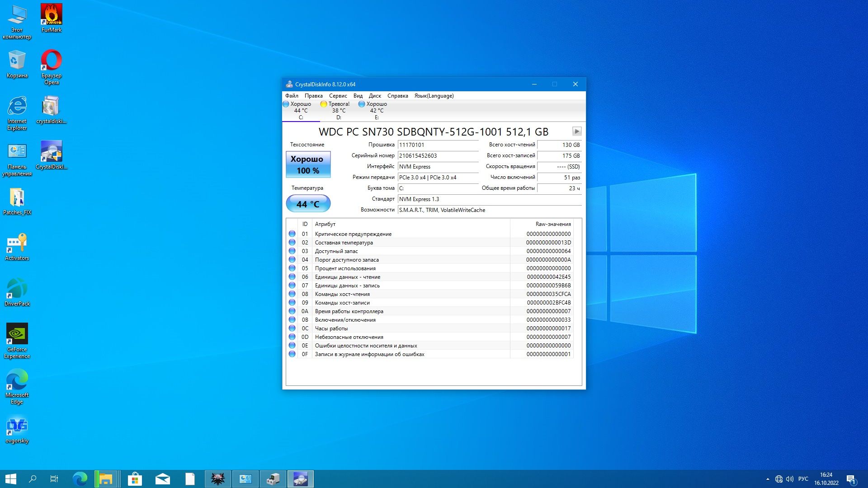Image resolution: width=868 pixels, height=488 pixels.
Task: Select the Microsoft Edge desktop shortcut
Action: 17,386
